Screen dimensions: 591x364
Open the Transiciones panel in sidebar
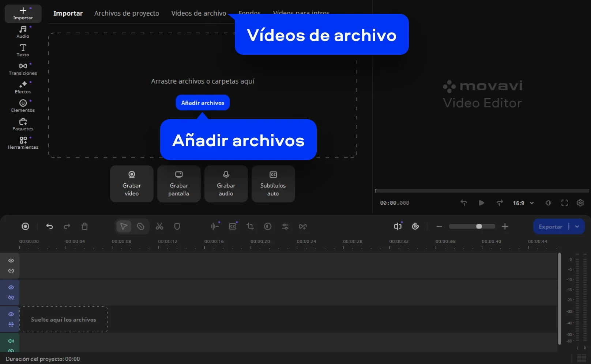click(23, 69)
